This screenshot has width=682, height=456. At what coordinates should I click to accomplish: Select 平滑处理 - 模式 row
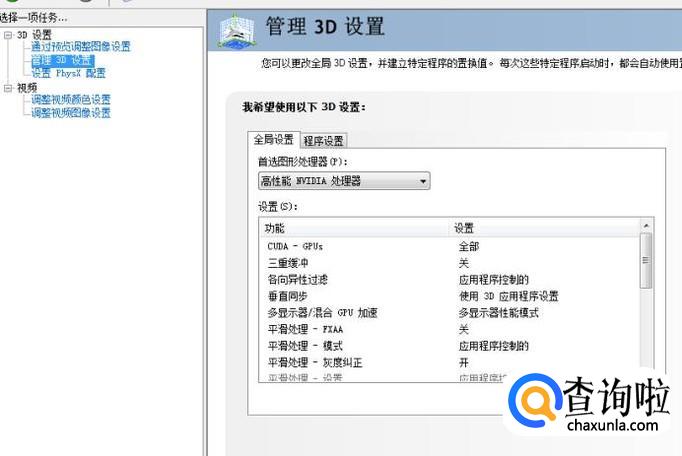tap(450, 346)
